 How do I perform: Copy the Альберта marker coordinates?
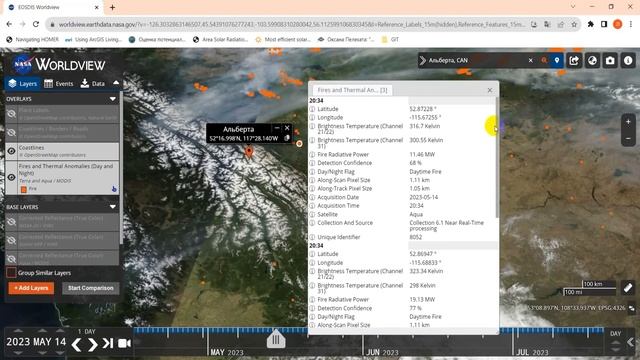(x=287, y=138)
